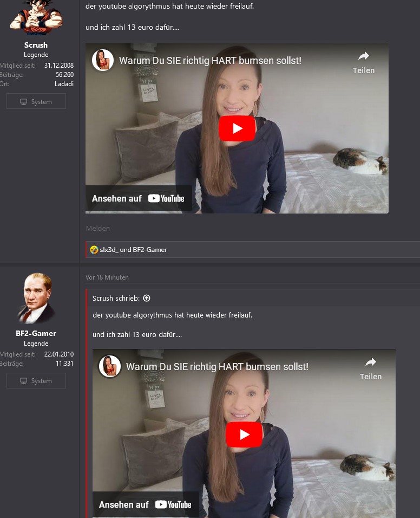Click BF2-Gamer's join date 22.01.2010
Screen dimensions: 420x518
pyautogui.click(x=59, y=354)
